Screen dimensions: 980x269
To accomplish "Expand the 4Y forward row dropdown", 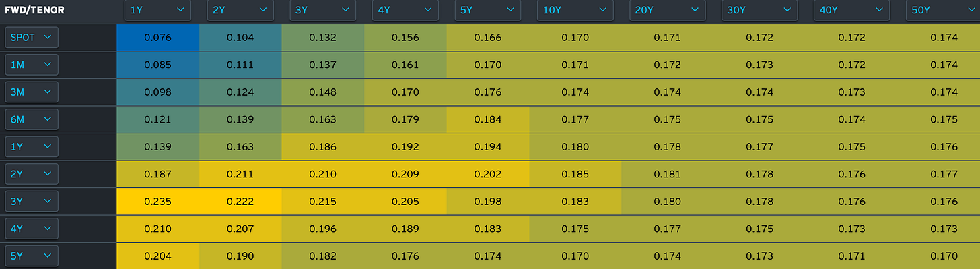I will pyautogui.click(x=32, y=229).
